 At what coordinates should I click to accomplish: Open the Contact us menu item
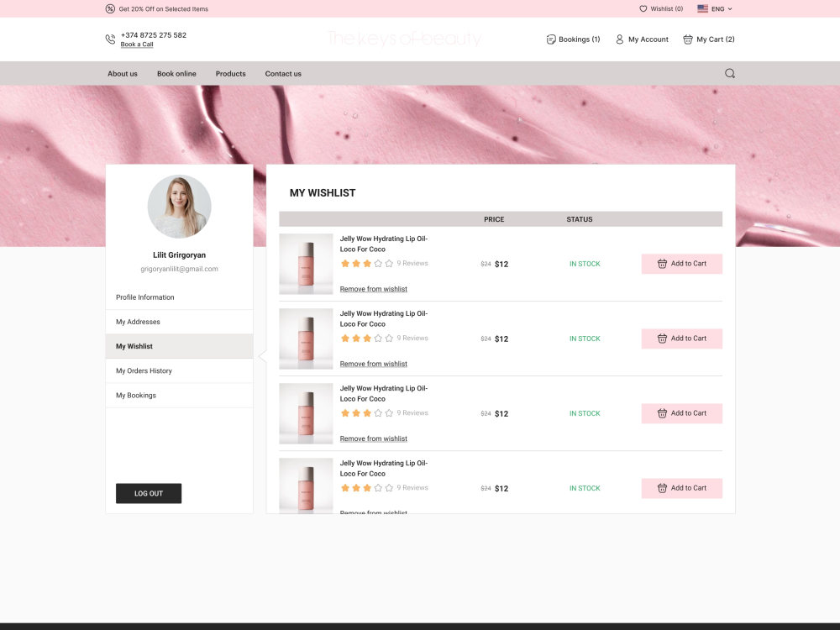[x=283, y=73]
